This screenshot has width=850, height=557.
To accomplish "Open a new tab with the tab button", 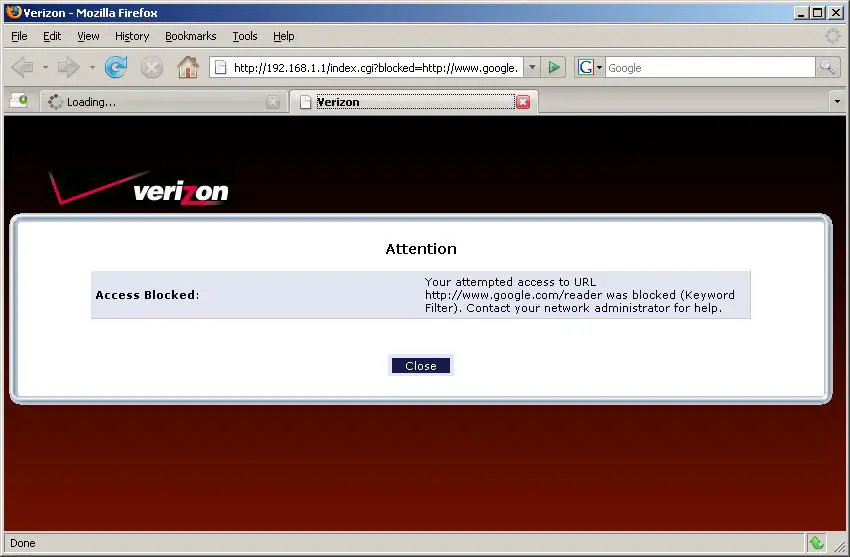I will coord(19,101).
